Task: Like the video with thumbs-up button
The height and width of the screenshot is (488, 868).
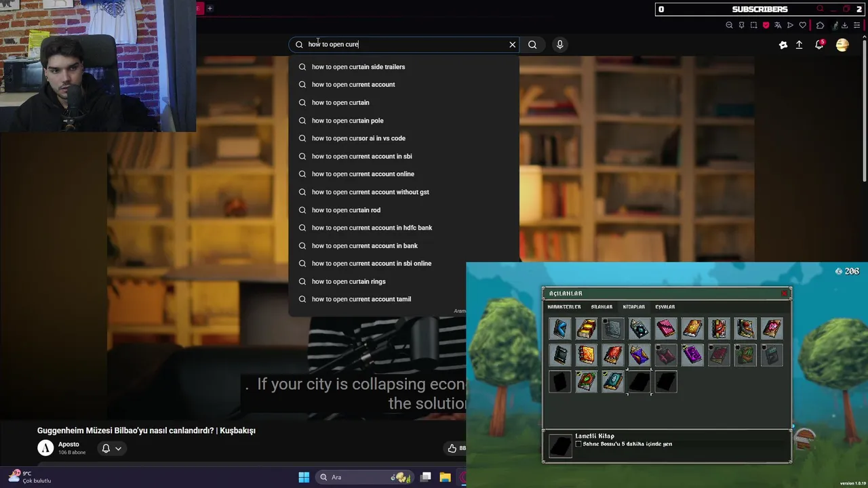Action: pyautogui.click(x=452, y=448)
